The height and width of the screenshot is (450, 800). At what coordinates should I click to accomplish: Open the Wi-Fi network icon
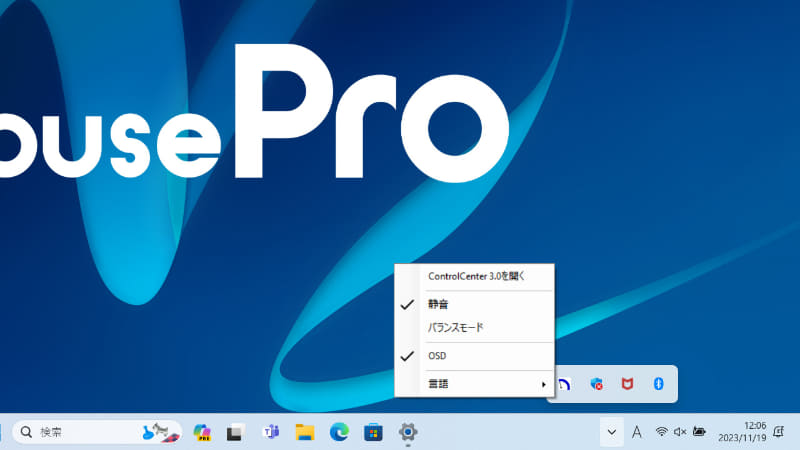[661, 432]
